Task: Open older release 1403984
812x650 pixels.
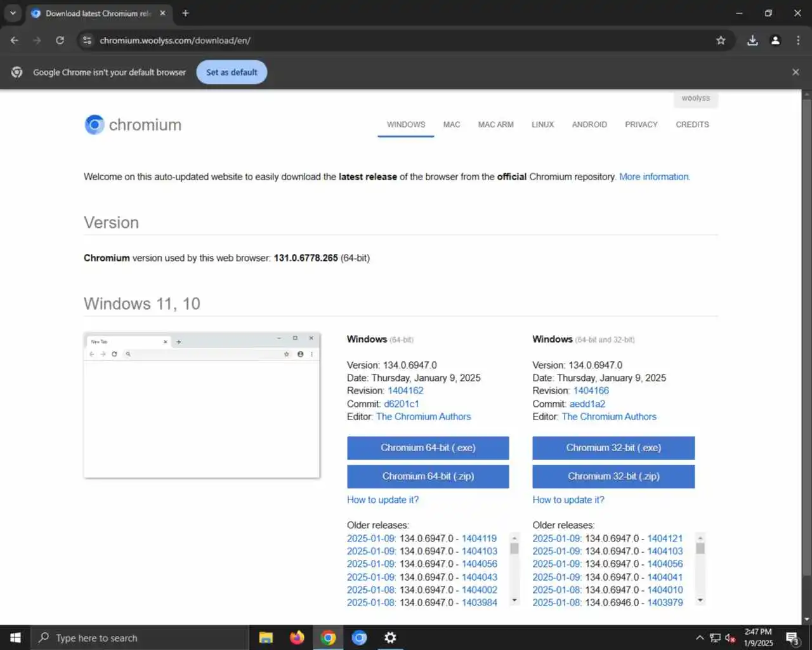Action: coord(479,602)
